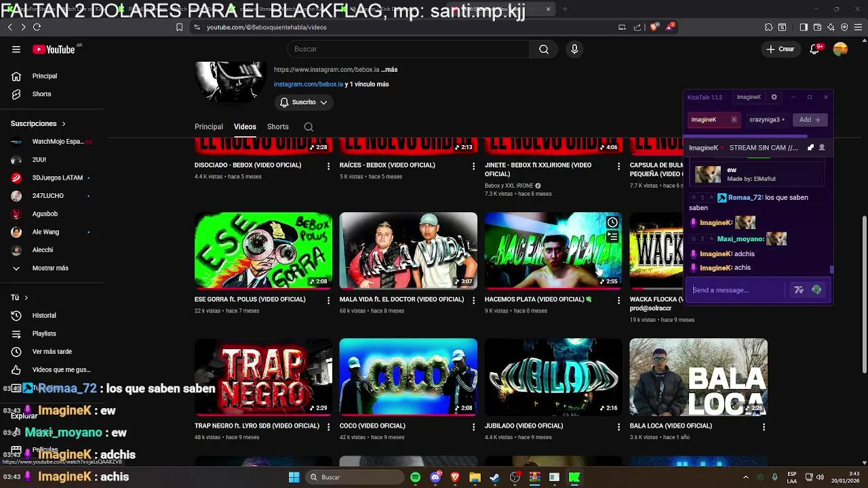Screen dimensions: 868x488
Task: Click the search magnifier button on YouTube
Action: coord(544,49)
